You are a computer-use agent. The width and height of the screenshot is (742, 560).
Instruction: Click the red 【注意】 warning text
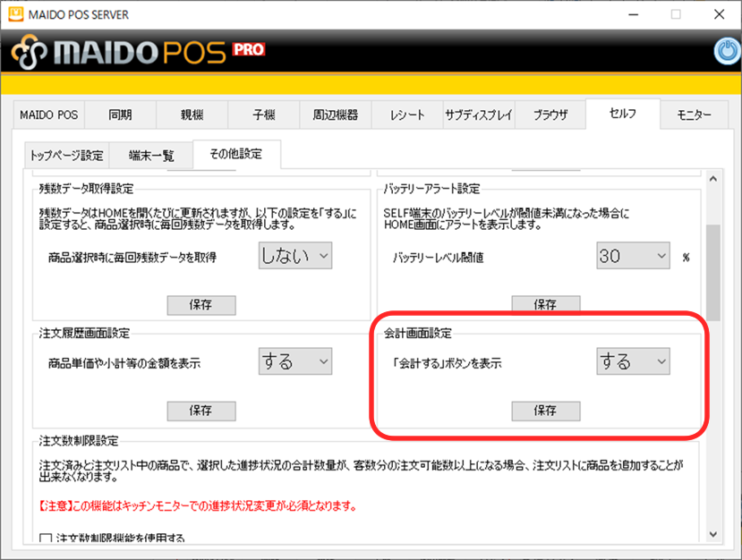click(197, 506)
